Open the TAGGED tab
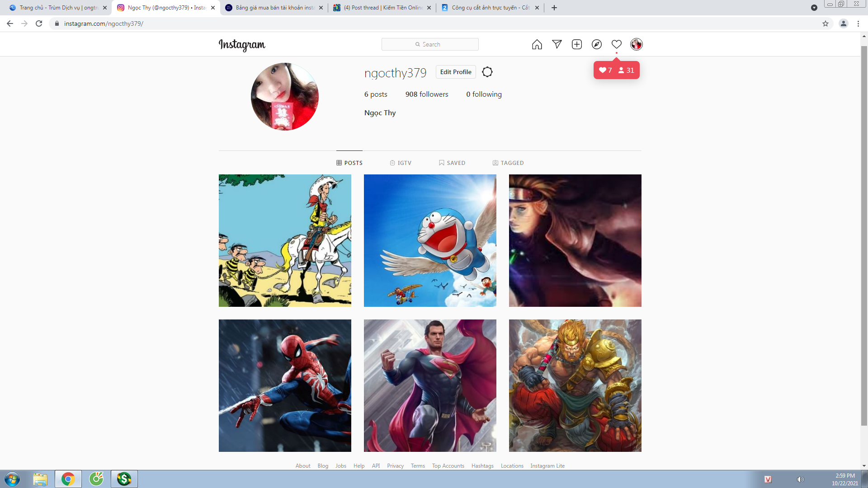 pos(508,163)
